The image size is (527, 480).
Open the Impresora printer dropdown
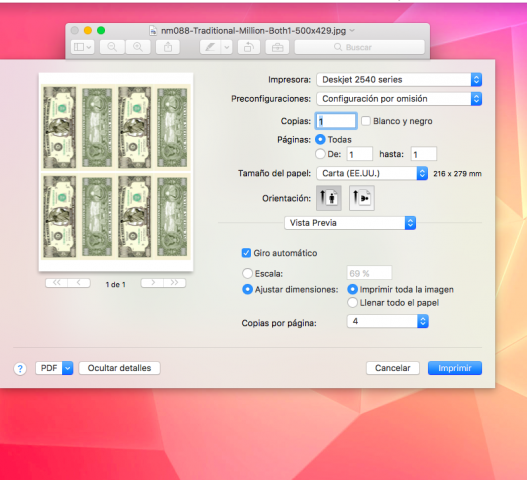[x=399, y=80]
